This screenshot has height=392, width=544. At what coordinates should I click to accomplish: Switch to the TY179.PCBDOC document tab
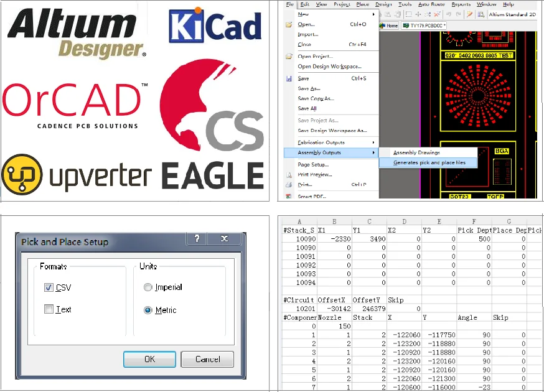click(425, 26)
